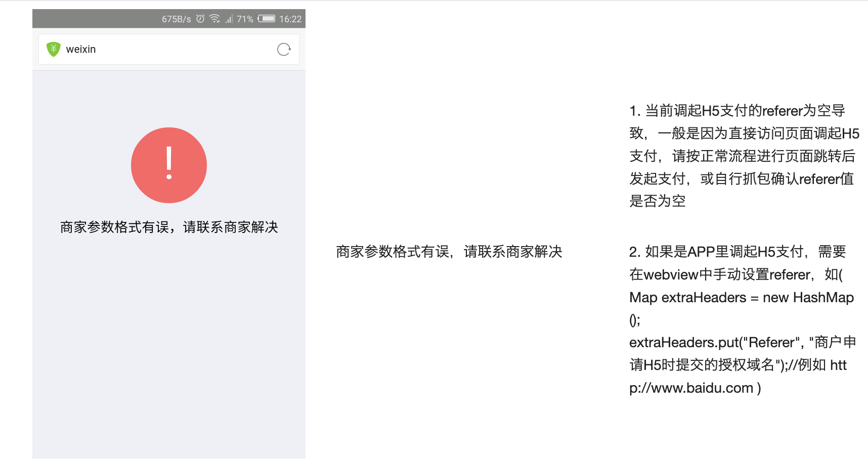Click paragraph 2 about APP里调起H5支付
The height and width of the screenshot is (468, 868).
click(743, 319)
